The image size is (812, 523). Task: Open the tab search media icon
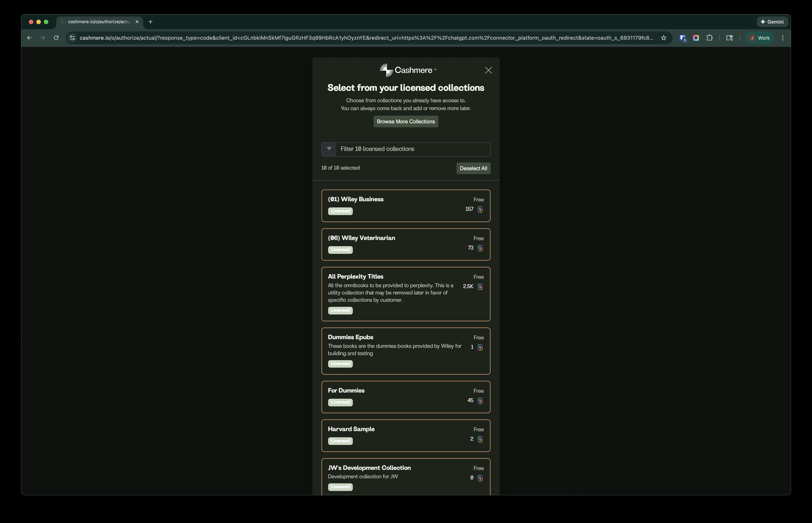coord(729,38)
